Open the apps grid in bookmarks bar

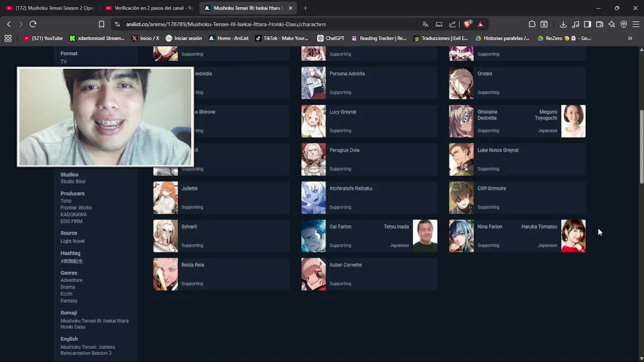coord(8,38)
